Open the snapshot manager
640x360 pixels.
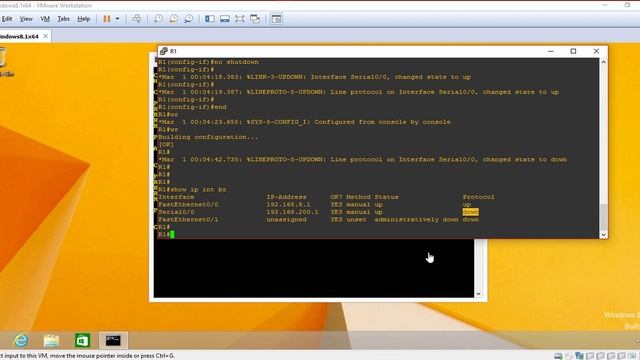click(189, 19)
